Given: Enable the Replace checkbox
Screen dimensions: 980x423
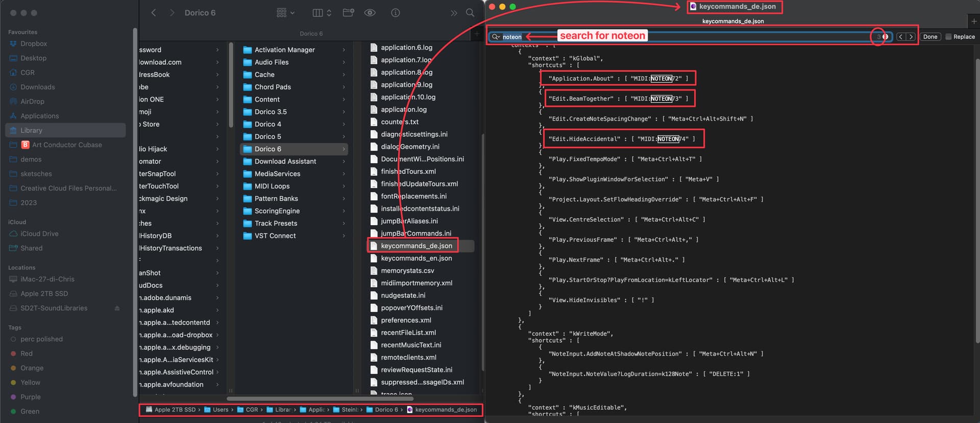Looking at the screenshot, I should (948, 37).
